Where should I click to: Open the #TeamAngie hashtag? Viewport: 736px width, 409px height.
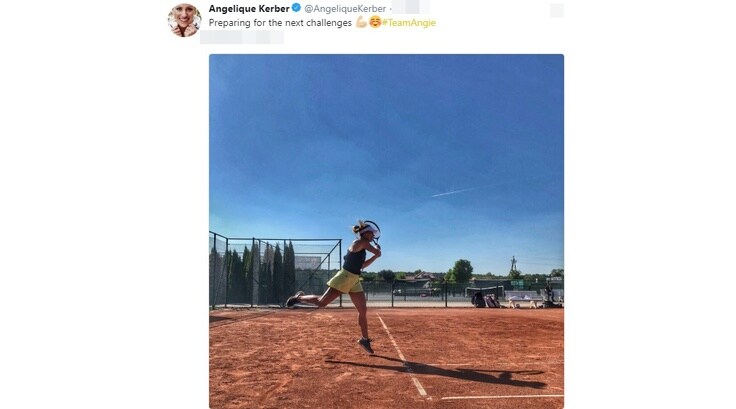[409, 23]
